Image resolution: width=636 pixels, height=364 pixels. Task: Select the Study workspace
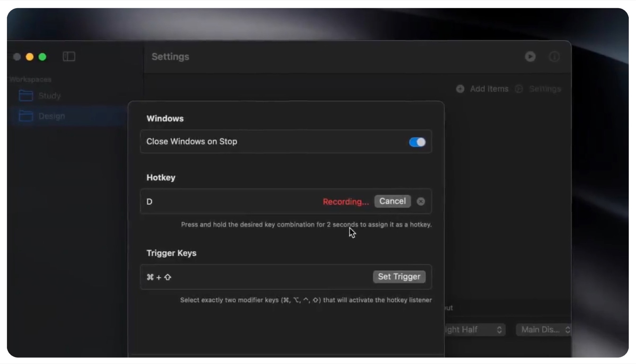coord(50,96)
